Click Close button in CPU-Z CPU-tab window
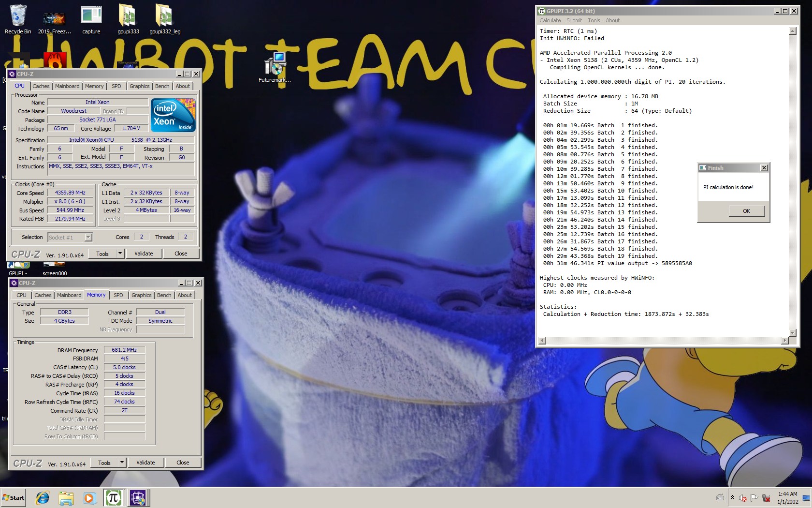This screenshot has height=508, width=812. tap(181, 254)
